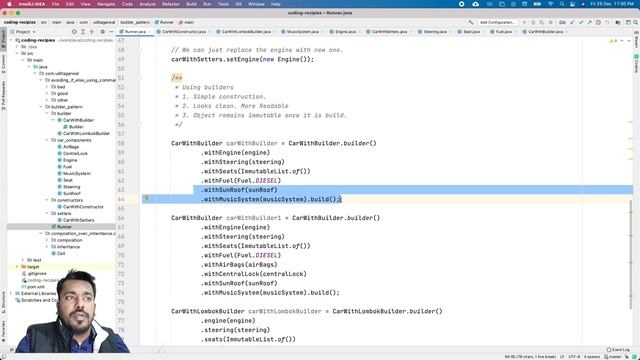Click Search Everywhere magnifier in IDE toolbar

pos(636,22)
